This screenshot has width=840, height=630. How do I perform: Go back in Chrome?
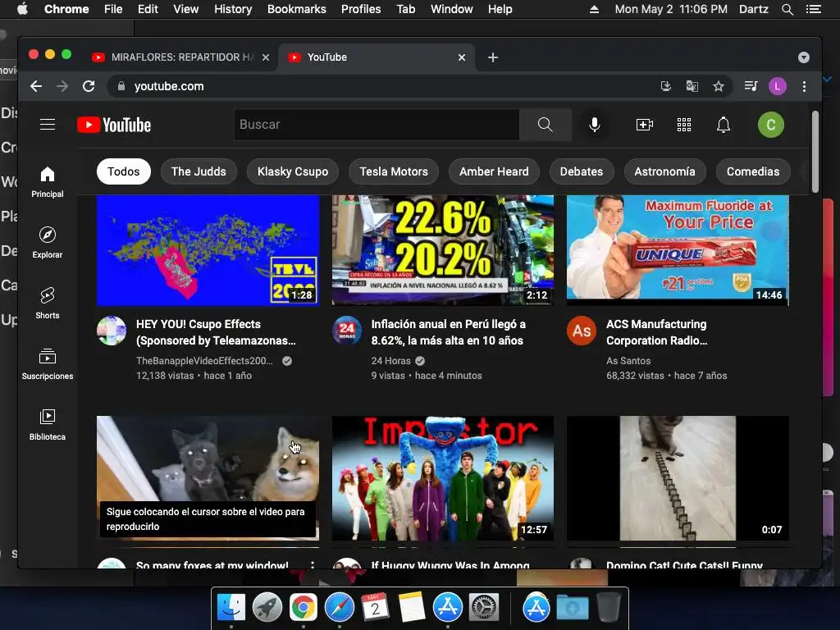click(x=36, y=86)
